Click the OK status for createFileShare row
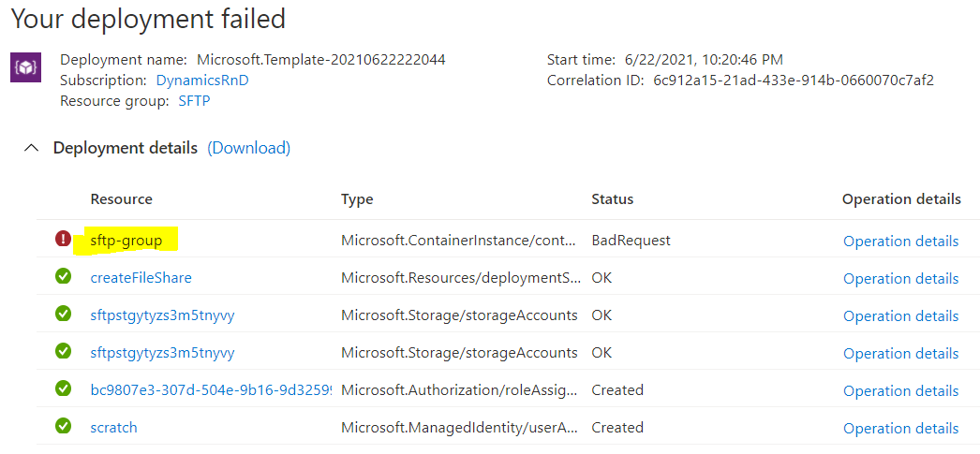The height and width of the screenshot is (454, 980). point(601,278)
